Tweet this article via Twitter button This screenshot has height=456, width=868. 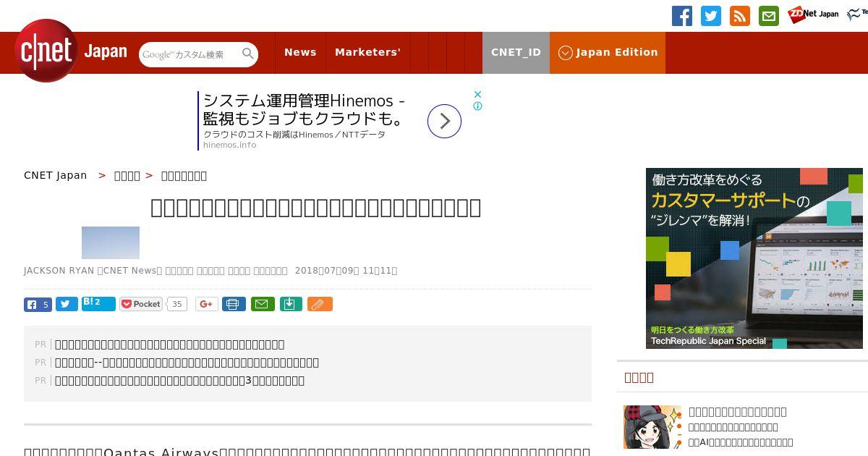67,305
